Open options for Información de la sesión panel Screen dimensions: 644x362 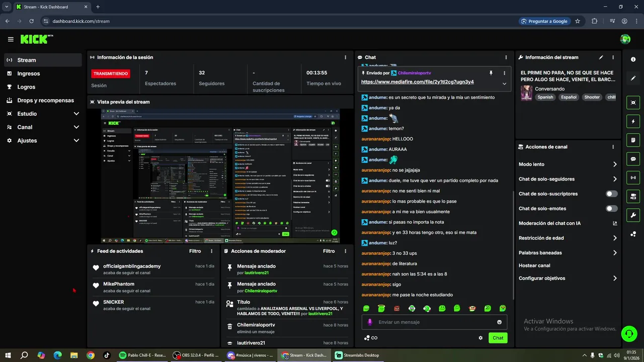tap(345, 57)
